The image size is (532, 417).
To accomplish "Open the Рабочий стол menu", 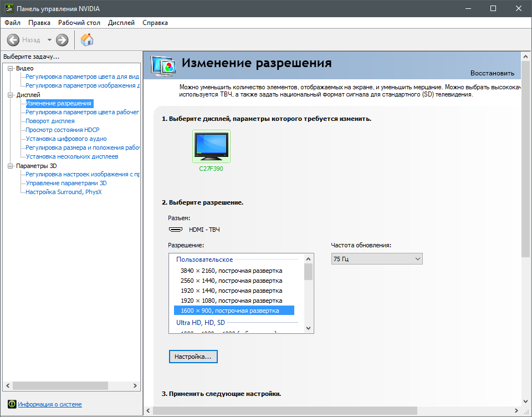I will tap(79, 23).
